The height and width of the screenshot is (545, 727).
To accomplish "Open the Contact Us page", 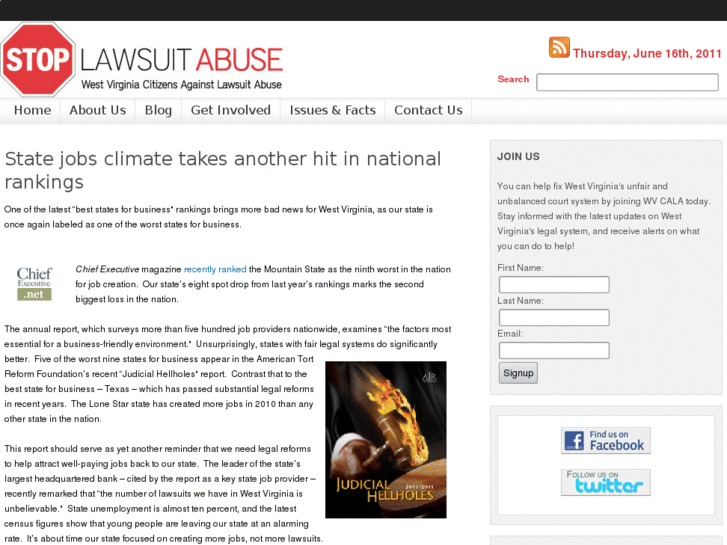I will (428, 110).
